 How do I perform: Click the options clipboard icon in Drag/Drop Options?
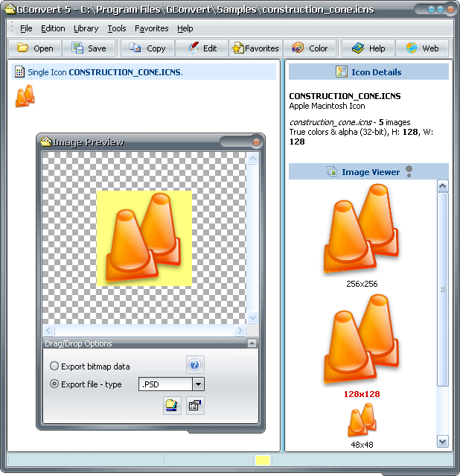pyautogui.click(x=195, y=405)
